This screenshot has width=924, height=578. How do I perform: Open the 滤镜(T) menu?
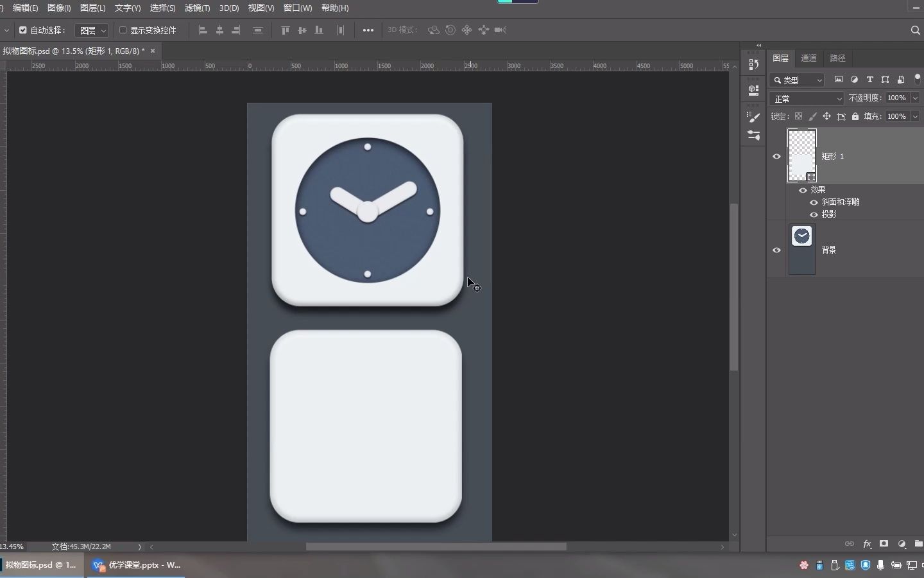tap(197, 8)
